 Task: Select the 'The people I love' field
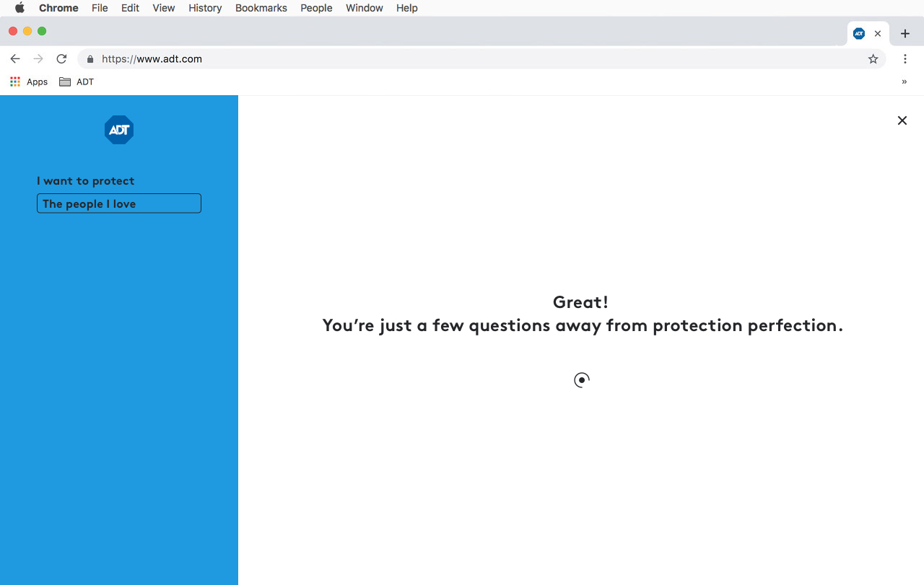[x=119, y=203]
